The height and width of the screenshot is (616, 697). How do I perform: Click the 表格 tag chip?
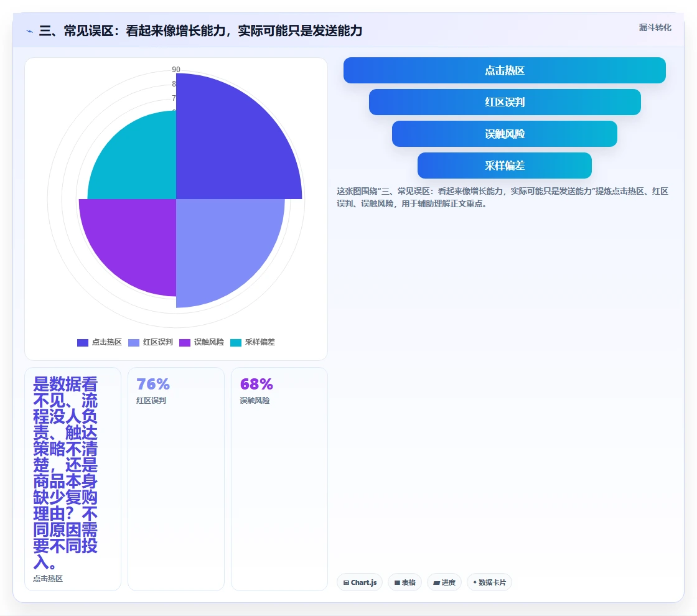(405, 582)
